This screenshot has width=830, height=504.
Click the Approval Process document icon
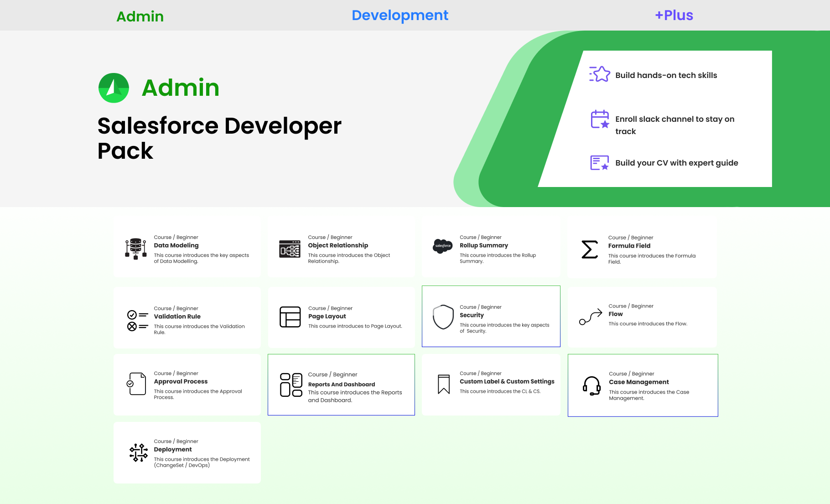136,384
